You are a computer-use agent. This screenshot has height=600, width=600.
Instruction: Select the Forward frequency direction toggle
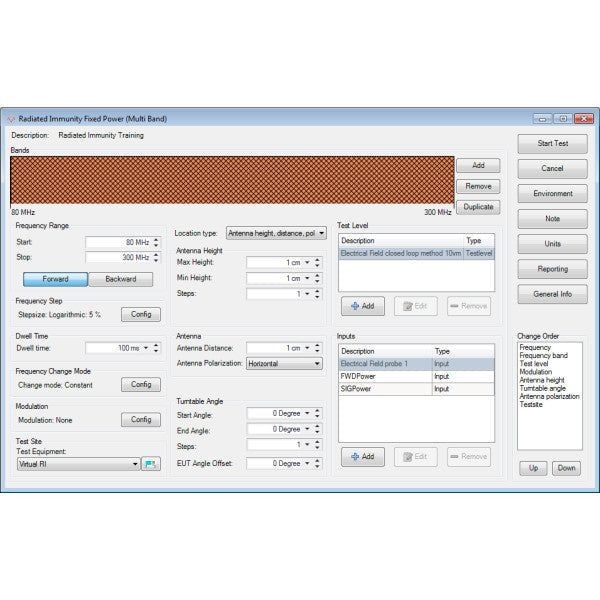pos(55,279)
